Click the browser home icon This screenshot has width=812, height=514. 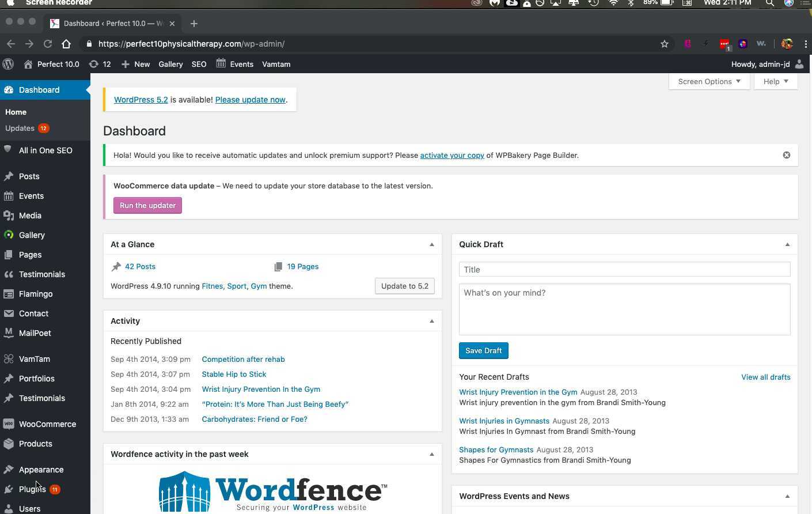tap(66, 44)
